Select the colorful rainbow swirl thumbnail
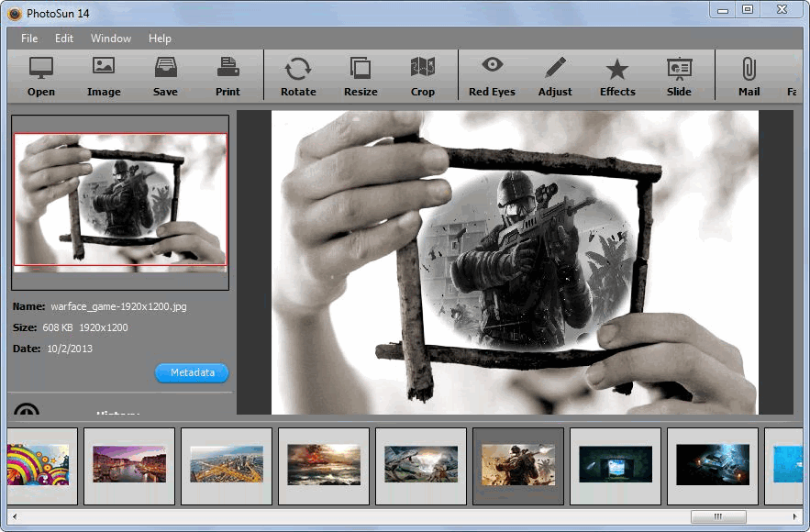The height and width of the screenshot is (532, 810). [38, 464]
